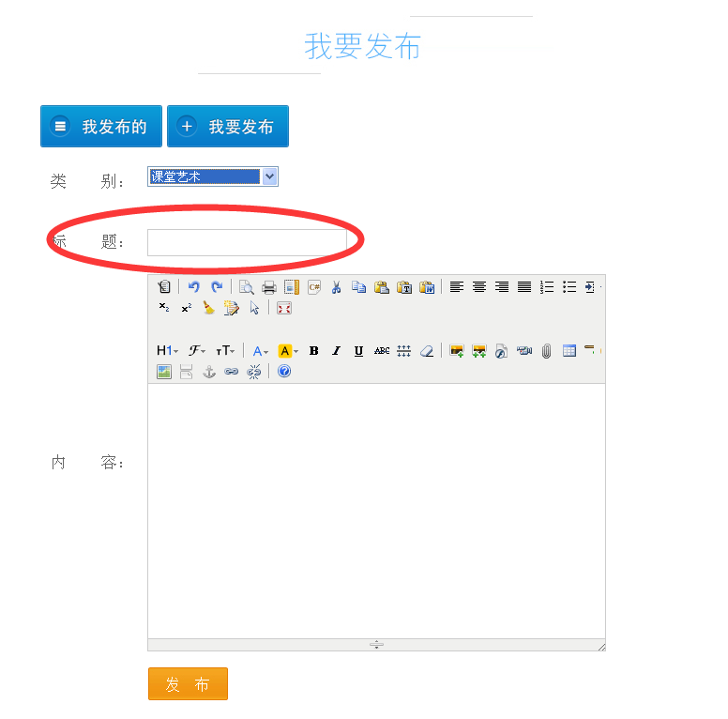Insert an anchor
Viewport: 728px width, 719px height.
[x=209, y=372]
